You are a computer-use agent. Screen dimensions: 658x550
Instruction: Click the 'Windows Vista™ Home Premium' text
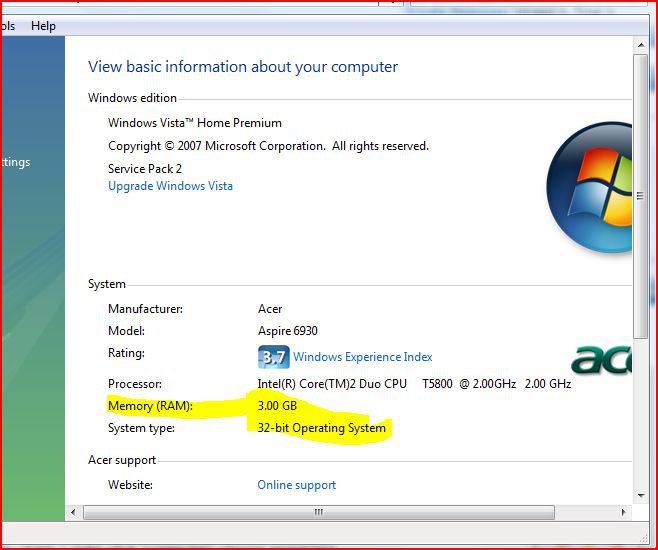195,123
